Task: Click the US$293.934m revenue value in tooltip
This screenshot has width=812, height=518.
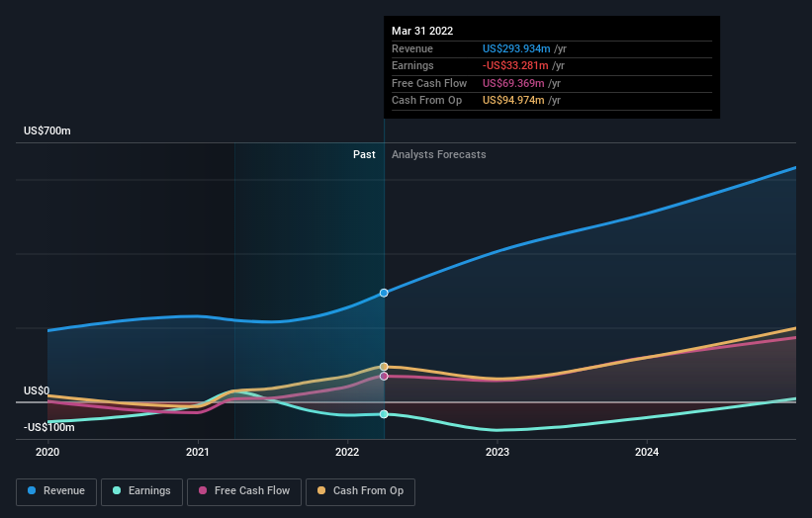Action: pyautogui.click(x=516, y=48)
